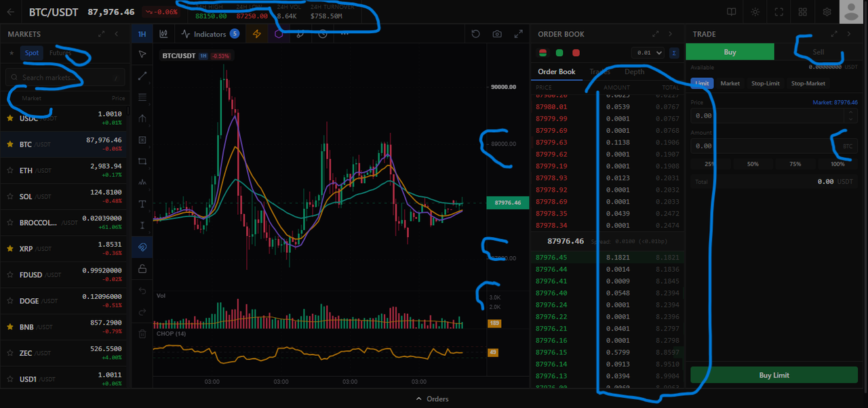Image resolution: width=868 pixels, height=408 pixels.
Task: Switch to the Futures markets tab
Action: [x=60, y=53]
